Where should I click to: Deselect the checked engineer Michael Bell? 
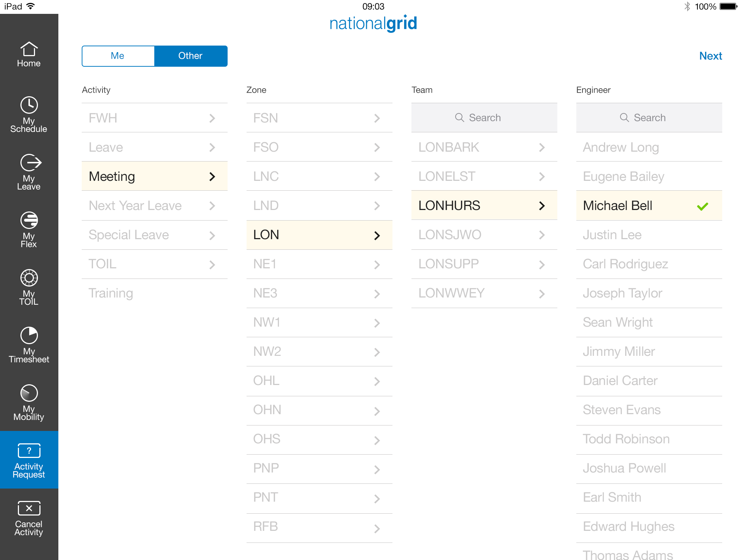(x=649, y=206)
